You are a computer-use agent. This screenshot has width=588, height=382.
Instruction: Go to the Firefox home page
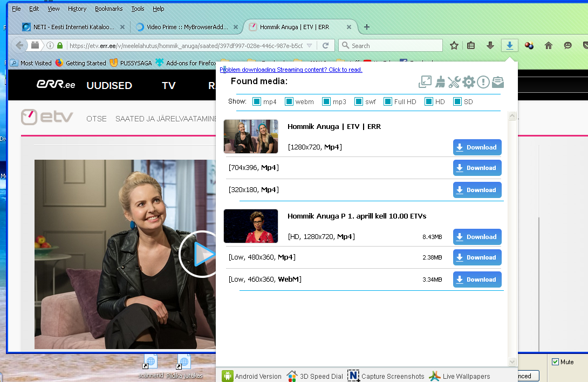[x=549, y=46]
